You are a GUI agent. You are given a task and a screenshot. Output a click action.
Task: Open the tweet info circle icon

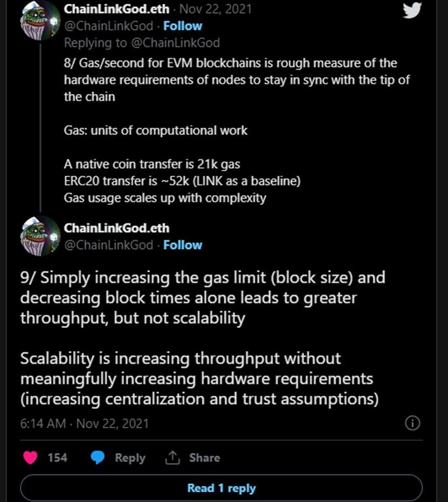coord(412,423)
